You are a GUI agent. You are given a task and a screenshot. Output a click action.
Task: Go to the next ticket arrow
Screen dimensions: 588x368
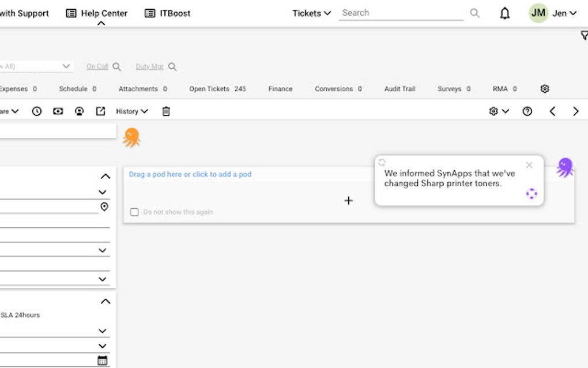(575, 111)
